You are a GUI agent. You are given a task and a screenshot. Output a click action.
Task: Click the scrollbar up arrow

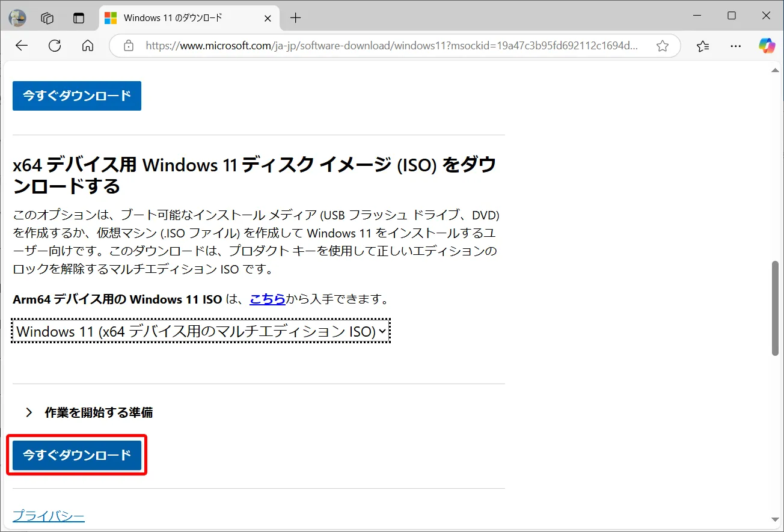click(776, 71)
